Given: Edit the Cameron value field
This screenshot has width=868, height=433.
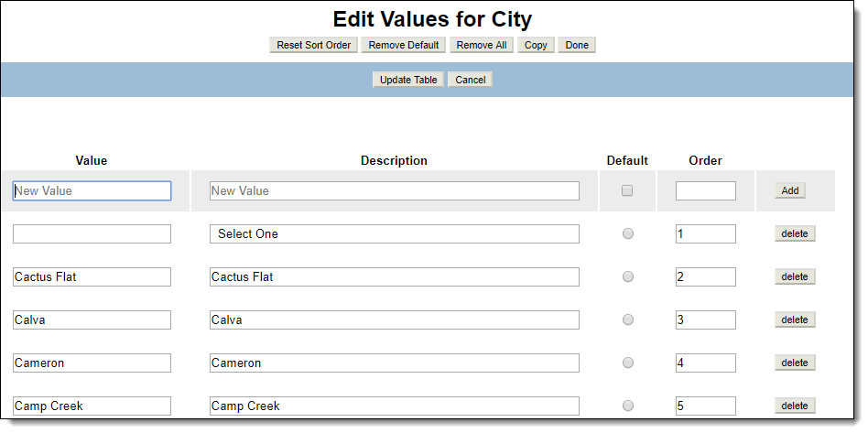Looking at the screenshot, I should click(92, 363).
